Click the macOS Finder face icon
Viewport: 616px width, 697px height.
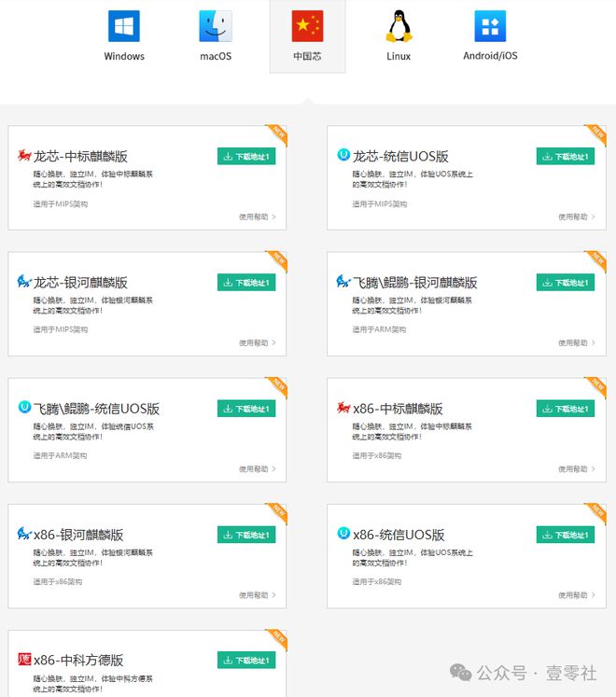coord(216,26)
